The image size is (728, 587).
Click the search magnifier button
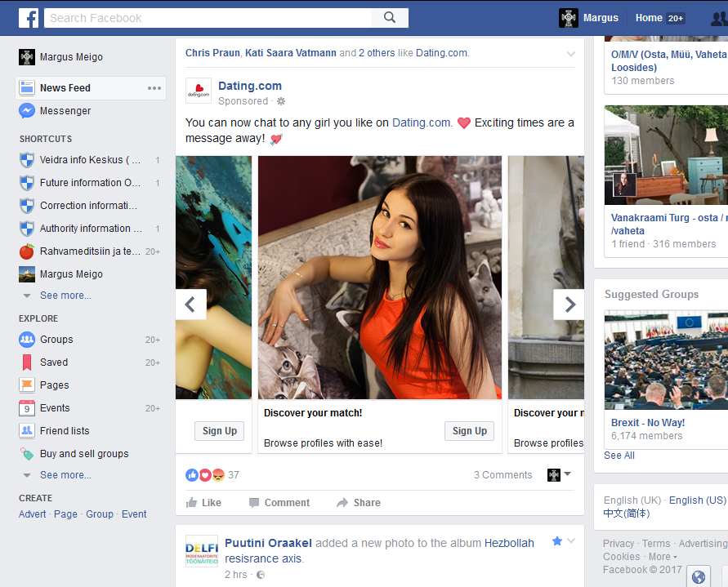point(390,18)
